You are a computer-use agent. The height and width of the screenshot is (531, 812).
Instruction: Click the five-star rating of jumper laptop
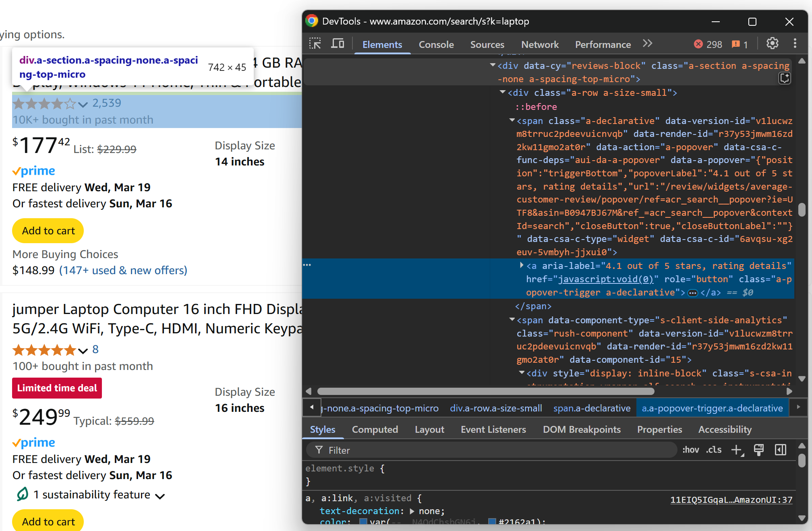[x=44, y=350]
